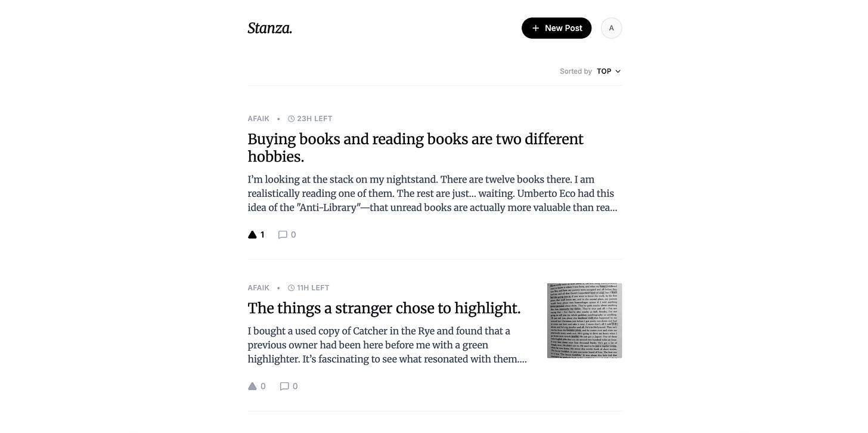Click the chevron next to TOP
Viewport: 868px width, 433px height.
(618, 71)
